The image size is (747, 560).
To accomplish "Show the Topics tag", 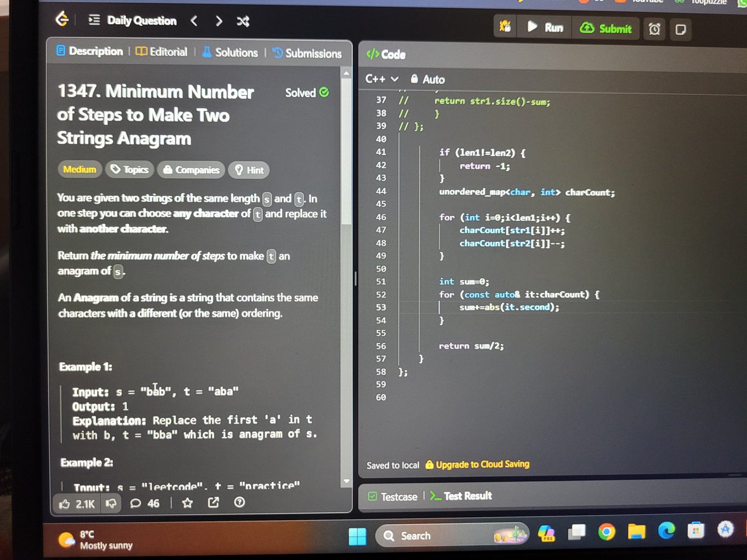I will tap(129, 169).
